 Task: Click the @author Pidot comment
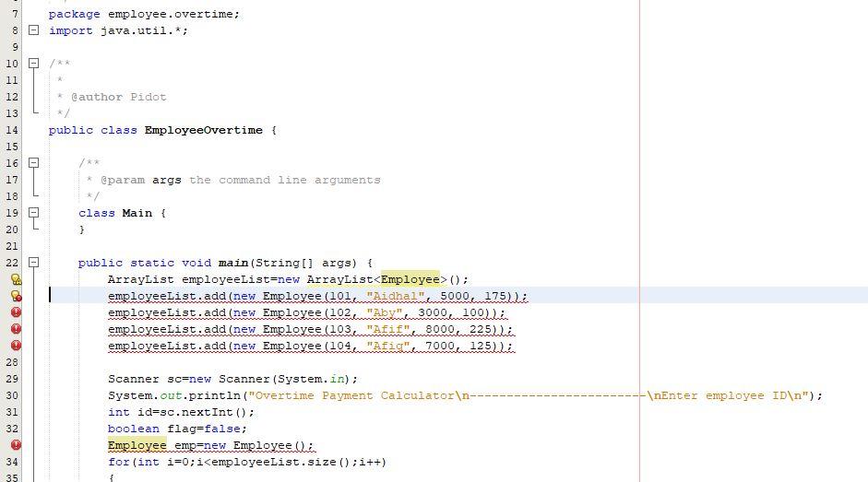(118, 97)
